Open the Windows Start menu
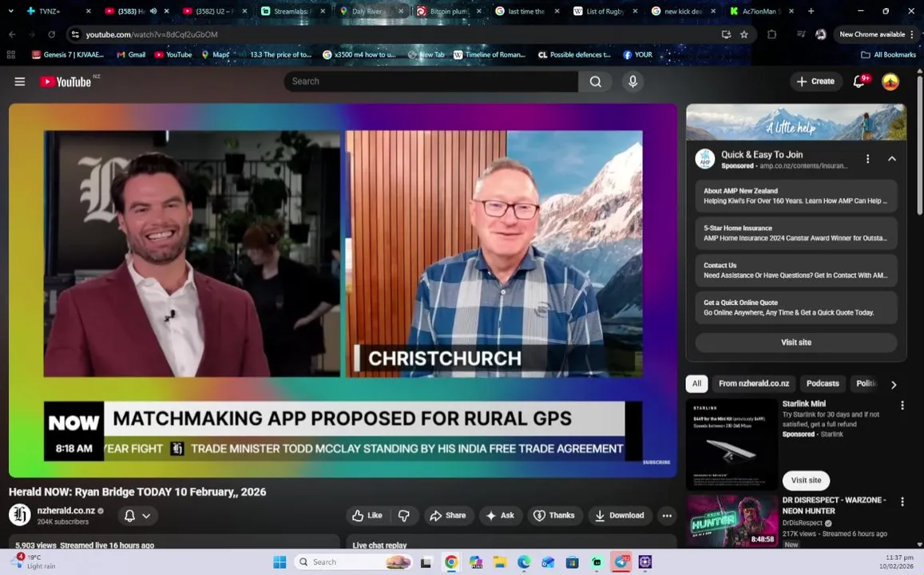 pos(280,562)
